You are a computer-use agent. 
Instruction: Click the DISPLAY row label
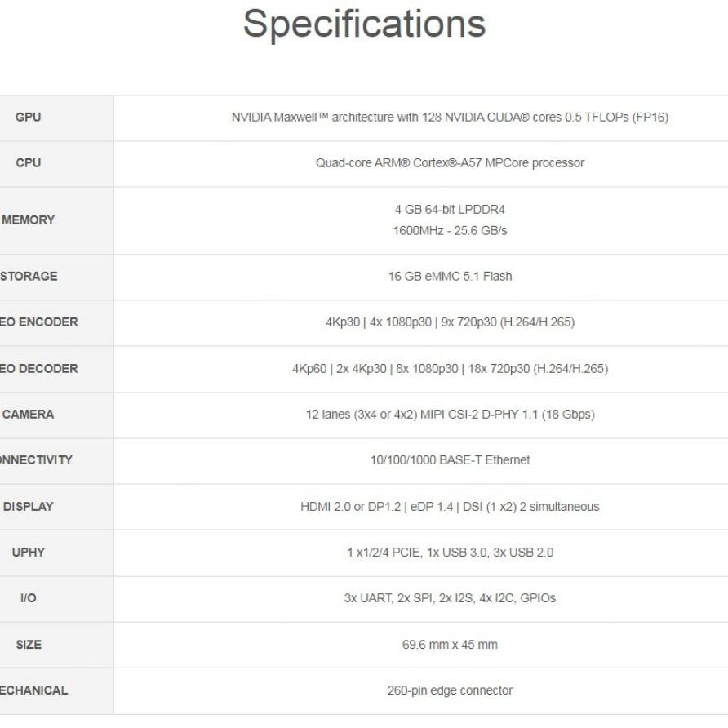[28, 507]
